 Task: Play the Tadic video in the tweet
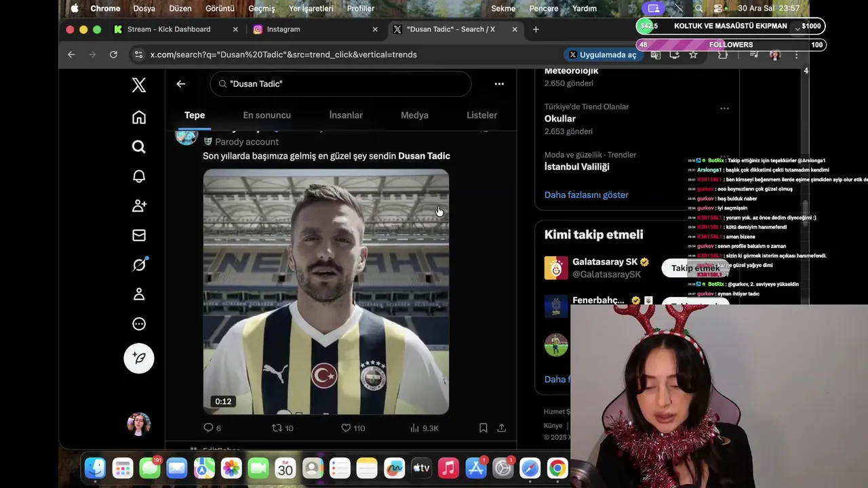pos(325,291)
